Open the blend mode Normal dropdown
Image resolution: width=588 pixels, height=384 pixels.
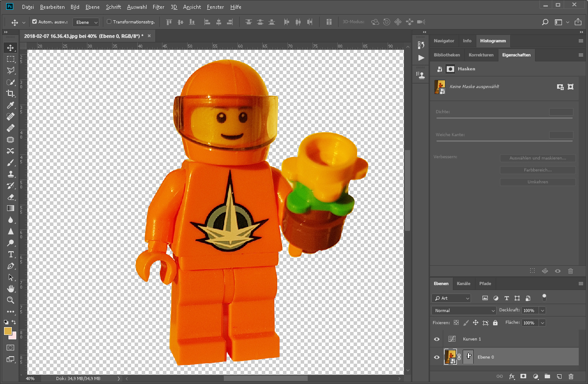[464, 310]
